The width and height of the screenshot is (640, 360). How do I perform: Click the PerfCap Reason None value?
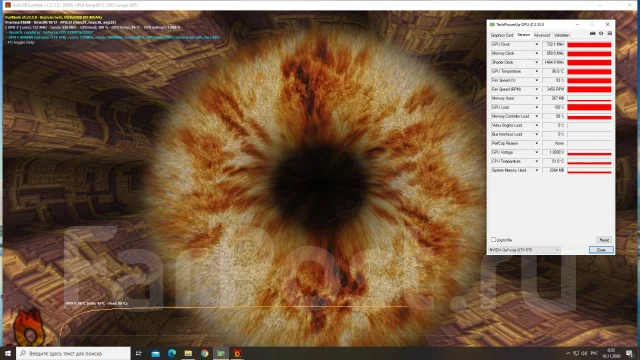553,143
